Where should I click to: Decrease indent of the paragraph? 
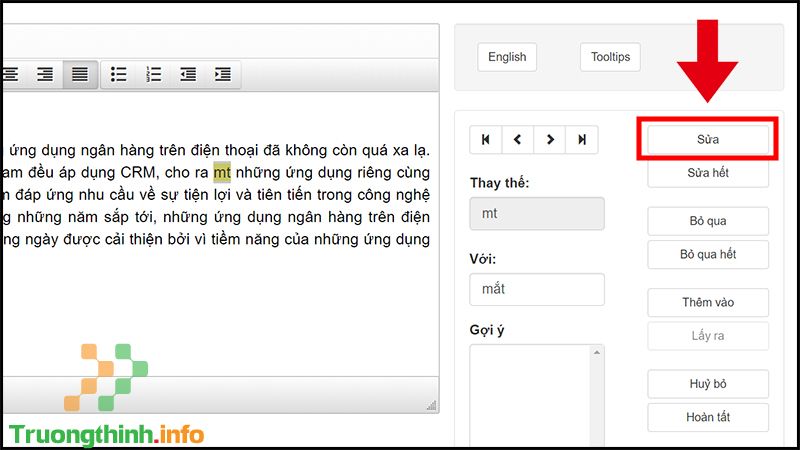coord(188,74)
